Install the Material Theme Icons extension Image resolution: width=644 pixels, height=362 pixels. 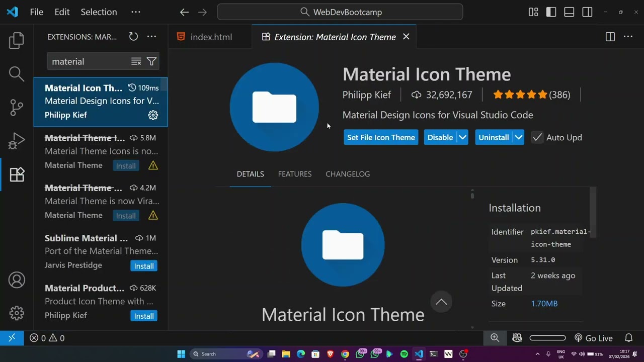(126, 166)
